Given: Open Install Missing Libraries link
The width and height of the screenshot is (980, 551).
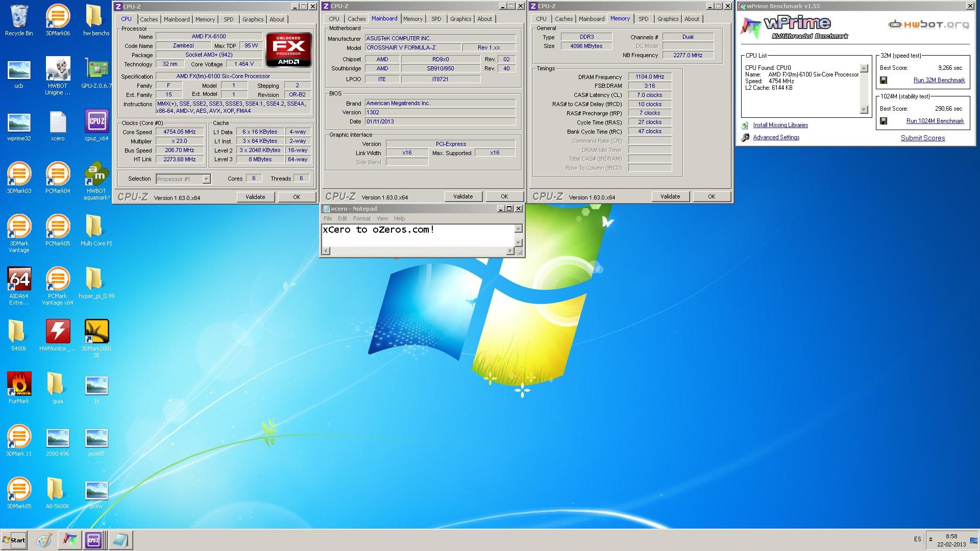Looking at the screenshot, I should (780, 125).
